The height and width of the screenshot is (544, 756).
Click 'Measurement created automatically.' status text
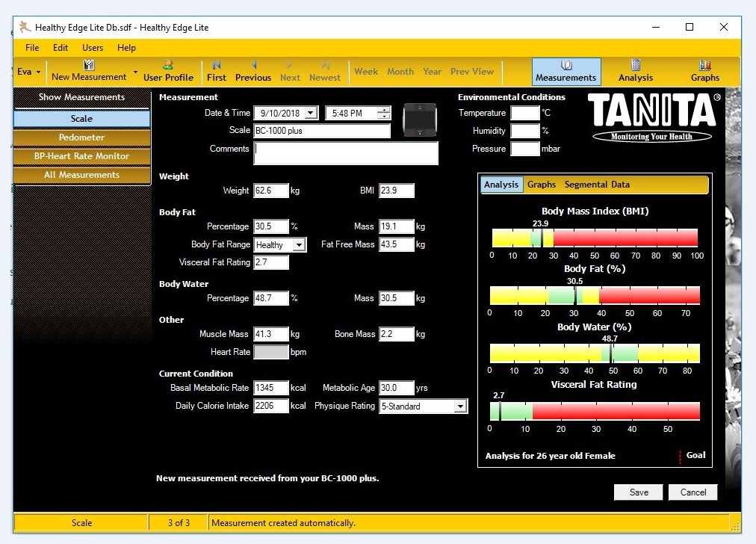[283, 523]
